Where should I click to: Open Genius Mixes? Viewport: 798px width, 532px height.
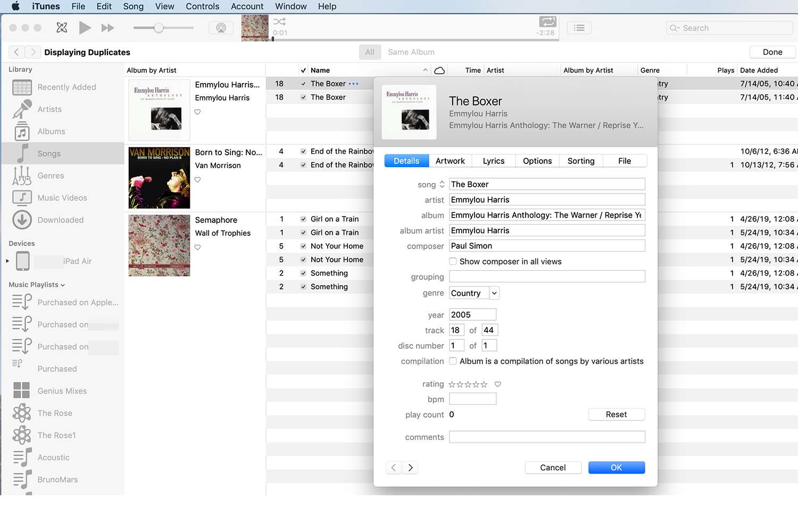point(62,391)
